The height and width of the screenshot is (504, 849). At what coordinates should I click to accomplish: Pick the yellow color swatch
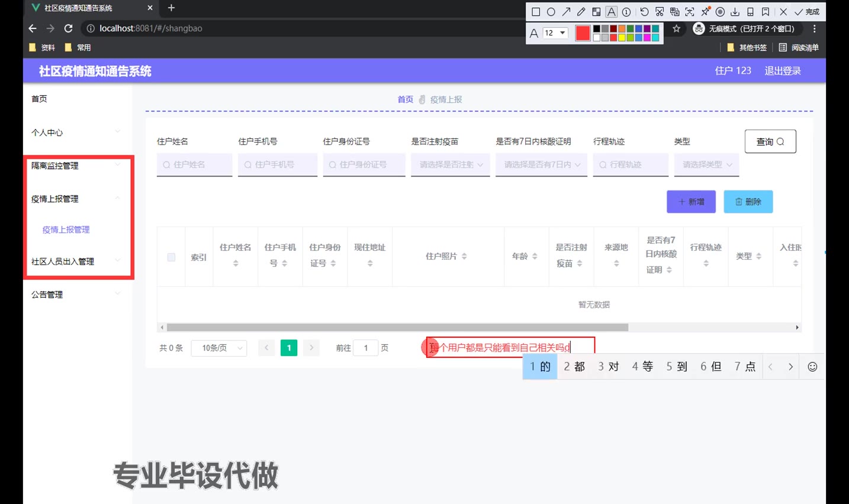coord(622,38)
